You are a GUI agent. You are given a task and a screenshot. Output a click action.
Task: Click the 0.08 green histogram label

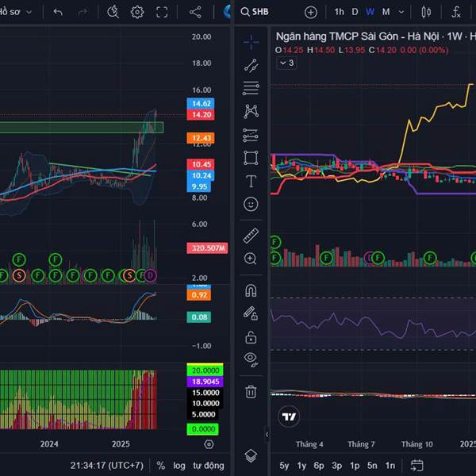click(199, 317)
